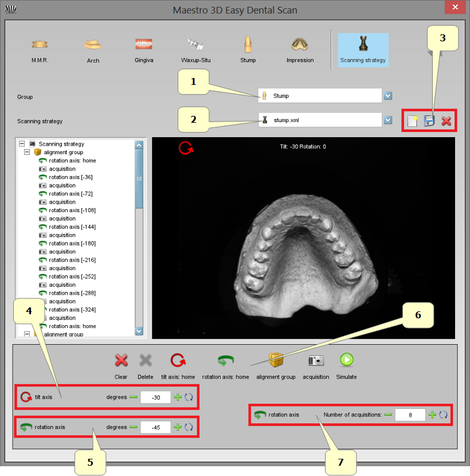
Task: Open the Scanning strategy dropdown showing stump.xml
Action: pyautogui.click(x=387, y=120)
